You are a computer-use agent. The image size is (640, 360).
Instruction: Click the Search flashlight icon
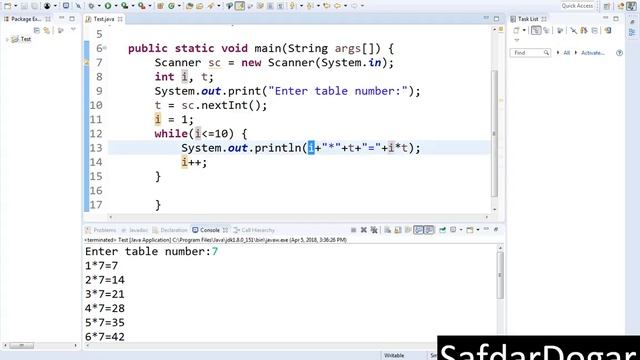pyautogui.click(x=211, y=6)
